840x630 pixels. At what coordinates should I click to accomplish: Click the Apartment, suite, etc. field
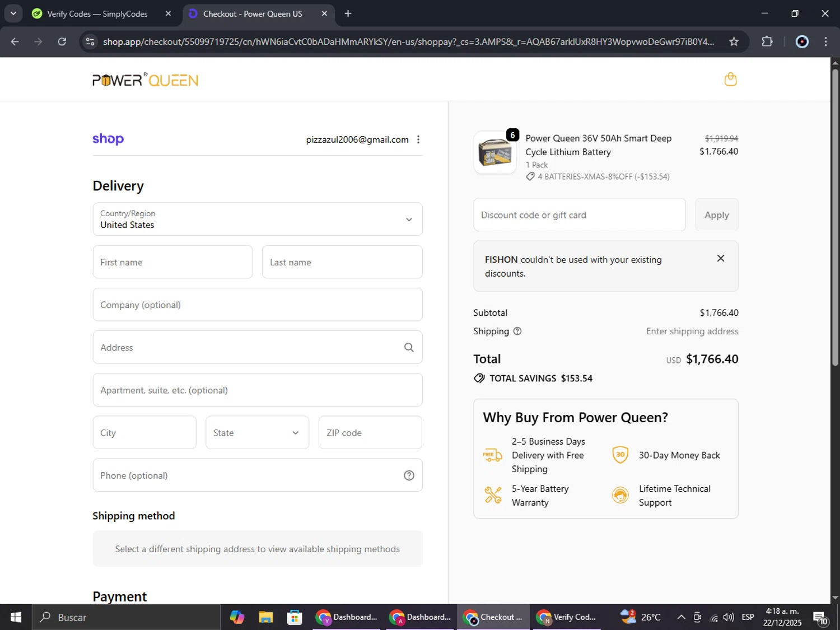[258, 390]
